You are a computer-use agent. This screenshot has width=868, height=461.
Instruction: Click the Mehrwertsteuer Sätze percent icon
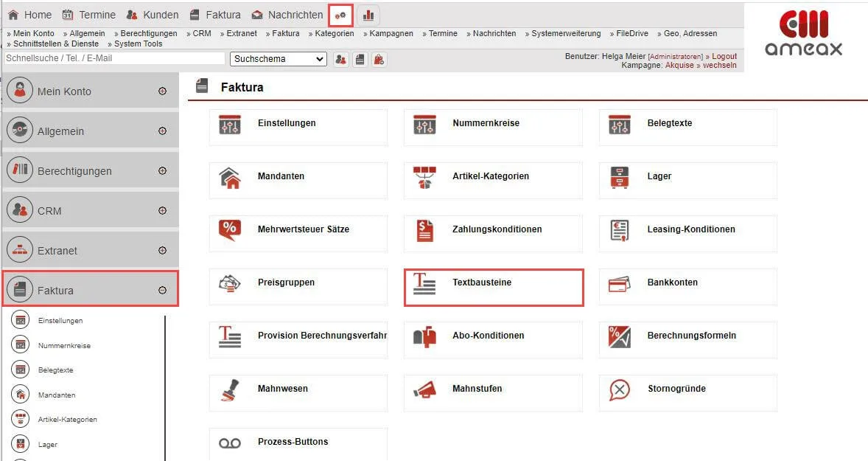coord(230,230)
